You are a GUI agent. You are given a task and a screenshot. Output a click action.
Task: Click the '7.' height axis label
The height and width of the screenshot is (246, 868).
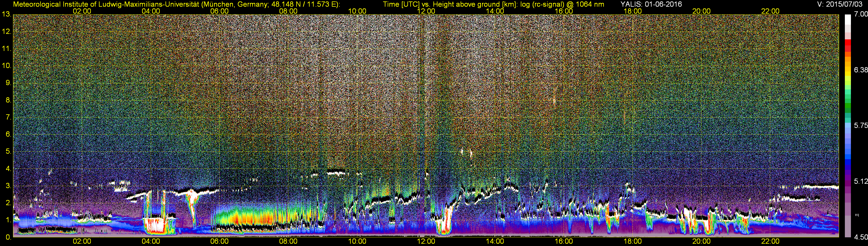pos(8,117)
